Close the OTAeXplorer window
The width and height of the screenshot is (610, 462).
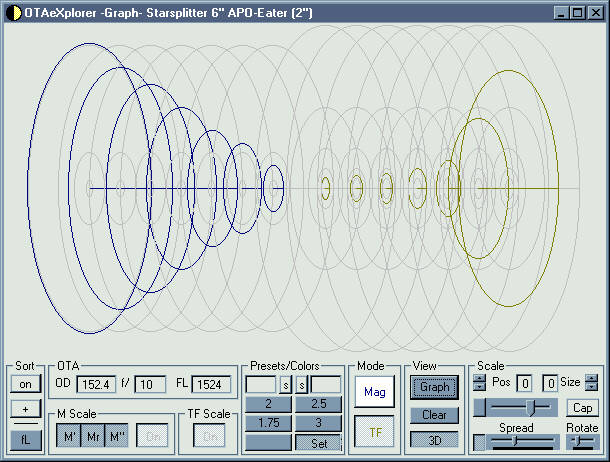pos(596,13)
